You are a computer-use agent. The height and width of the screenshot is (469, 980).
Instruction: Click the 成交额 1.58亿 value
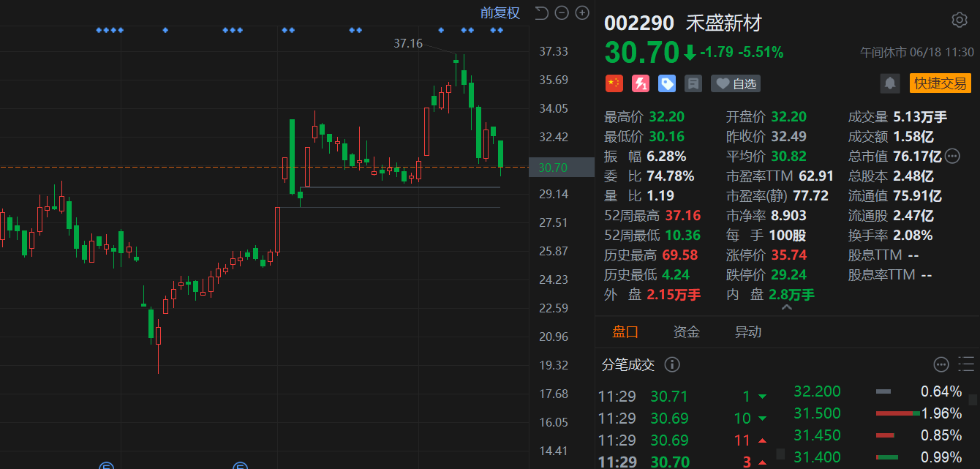[x=913, y=136]
